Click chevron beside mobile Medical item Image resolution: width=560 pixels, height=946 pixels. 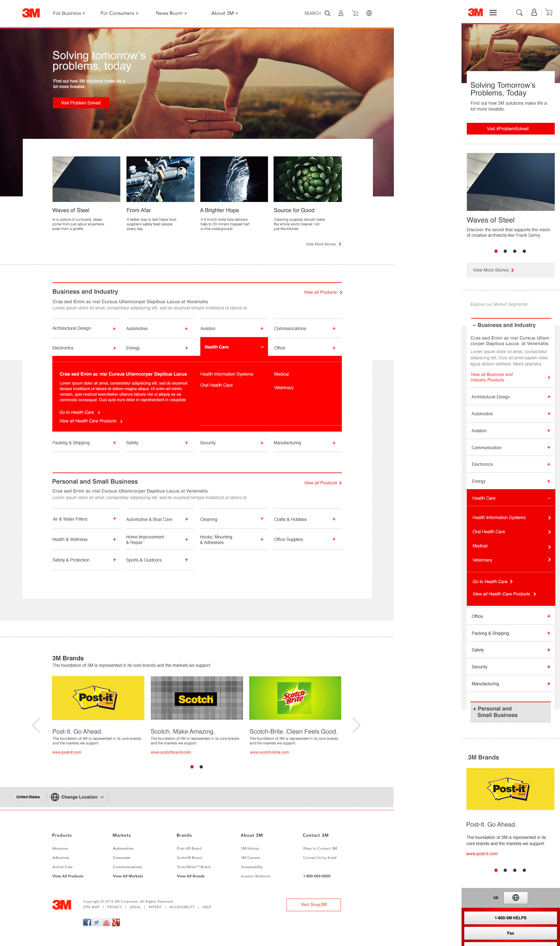549,547
